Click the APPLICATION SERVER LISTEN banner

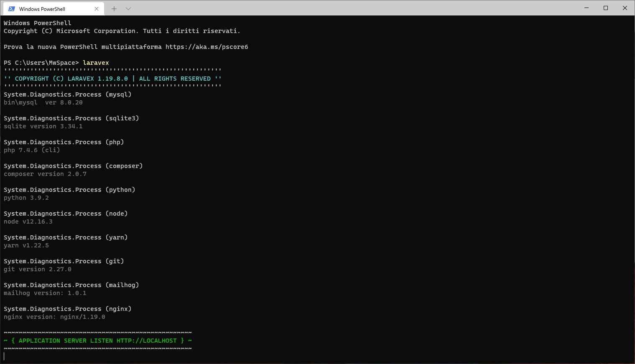pos(97,340)
